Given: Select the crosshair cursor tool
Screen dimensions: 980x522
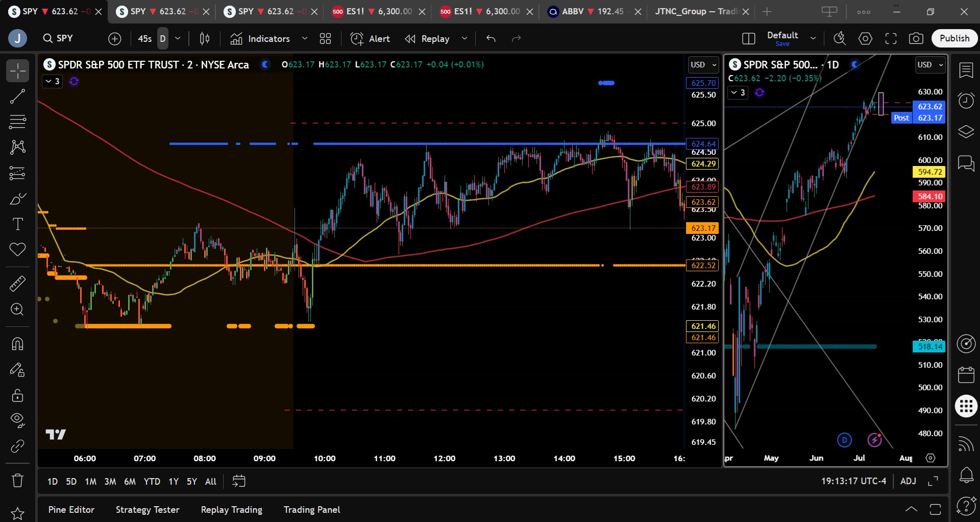Looking at the screenshot, I should 17,70.
